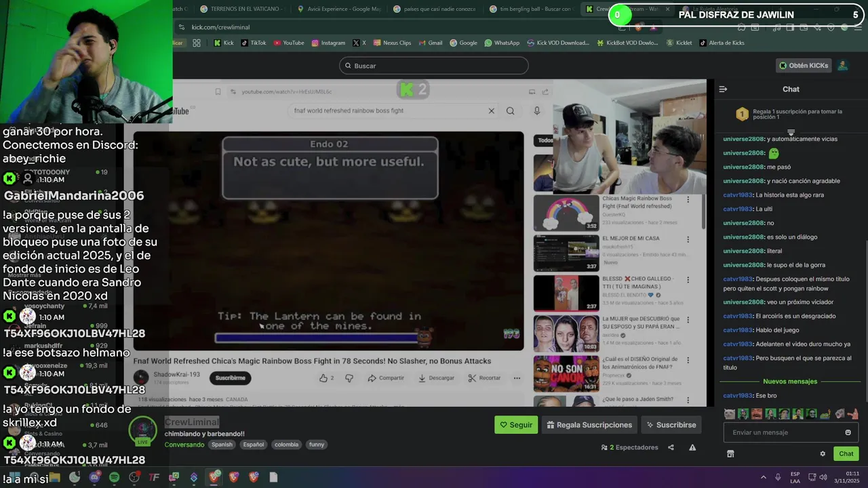Click the green Chat send button
Viewport: 868px width, 488px height.
point(846,453)
